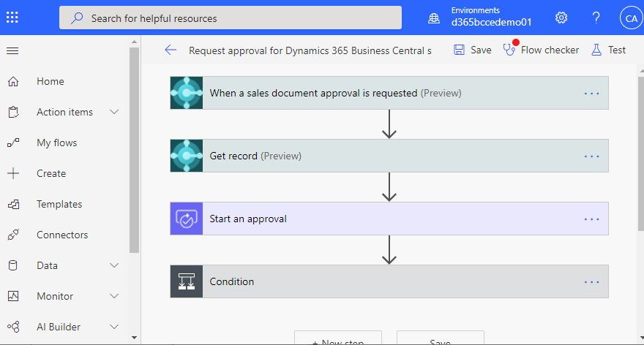Open the help question mark icon

coord(596,18)
